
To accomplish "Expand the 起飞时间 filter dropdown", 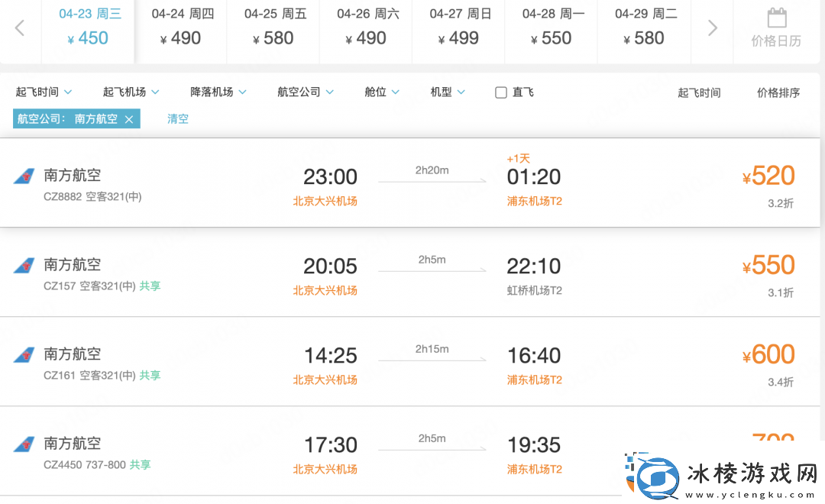I will (x=44, y=92).
